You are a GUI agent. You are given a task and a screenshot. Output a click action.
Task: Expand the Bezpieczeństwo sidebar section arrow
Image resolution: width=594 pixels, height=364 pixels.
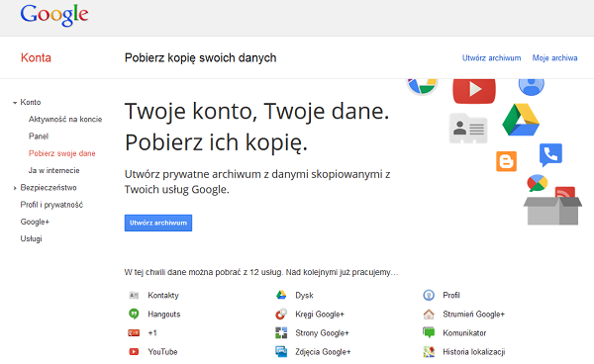(15, 188)
